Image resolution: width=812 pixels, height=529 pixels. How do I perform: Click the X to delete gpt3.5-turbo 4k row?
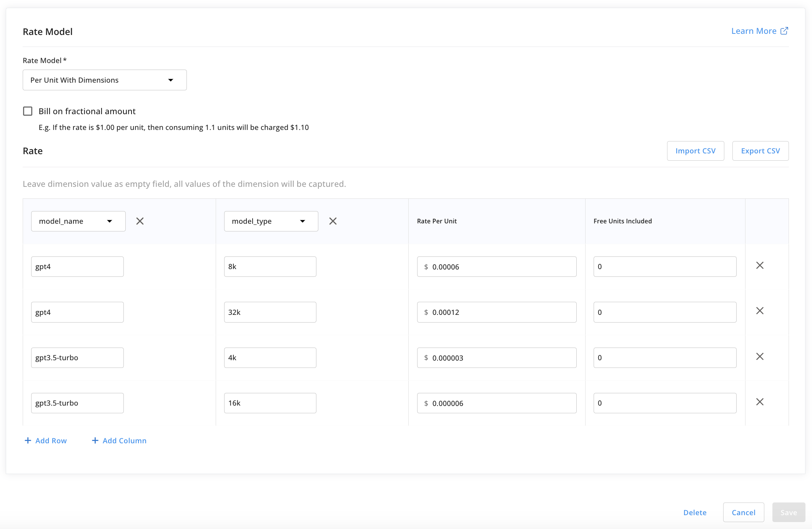(x=760, y=356)
